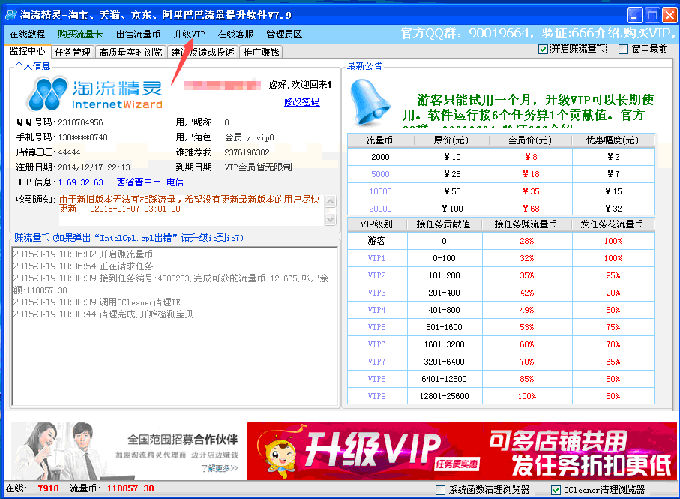Click the 了解更多>> link in partner banner
The width and height of the screenshot is (680, 499).
coord(219,468)
